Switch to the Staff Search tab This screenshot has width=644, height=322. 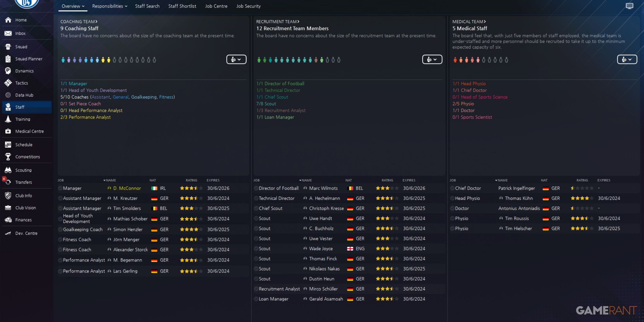[147, 6]
